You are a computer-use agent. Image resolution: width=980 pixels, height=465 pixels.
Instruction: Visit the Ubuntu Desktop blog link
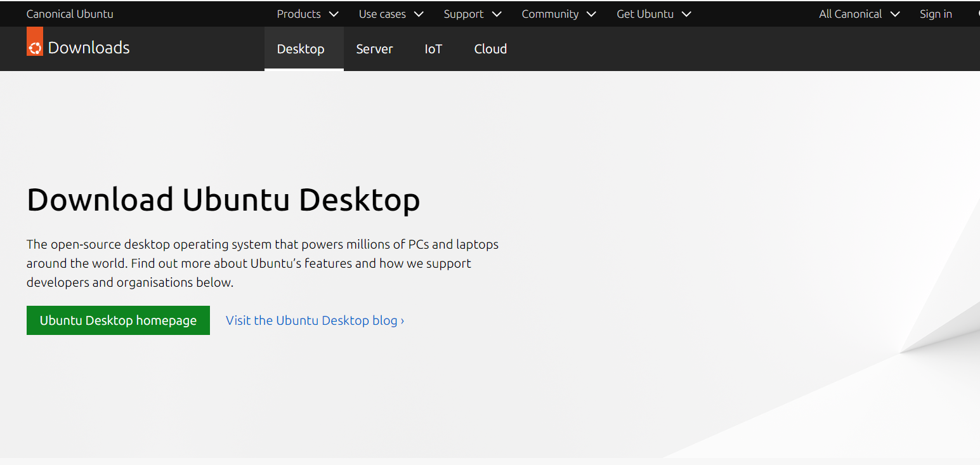click(315, 320)
